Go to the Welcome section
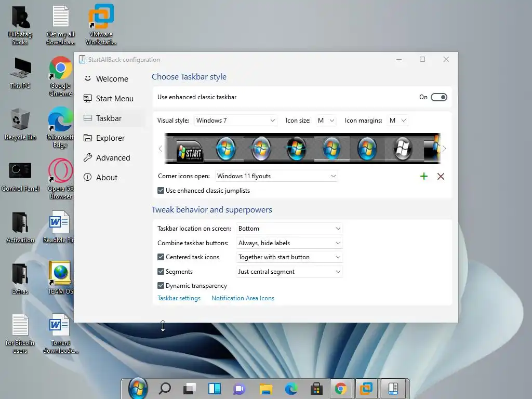 (112, 79)
